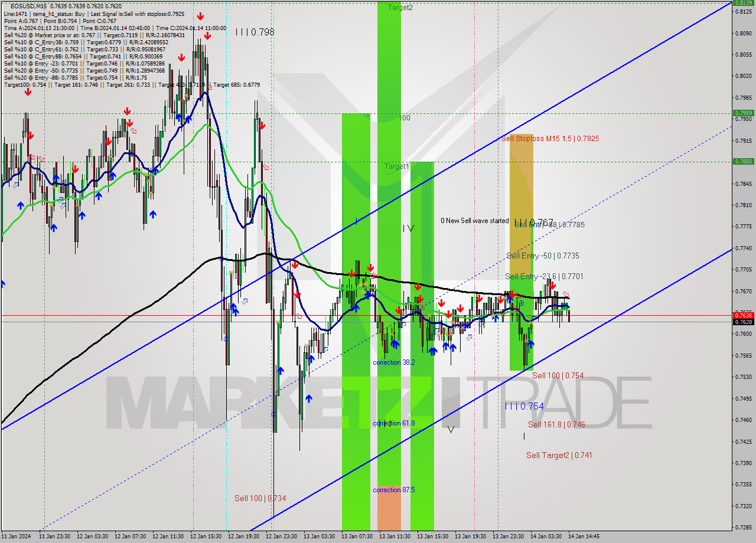The height and width of the screenshot is (543, 756).
Task: Click the 'Sell 100 | 0.734' label
Action: pos(260,498)
